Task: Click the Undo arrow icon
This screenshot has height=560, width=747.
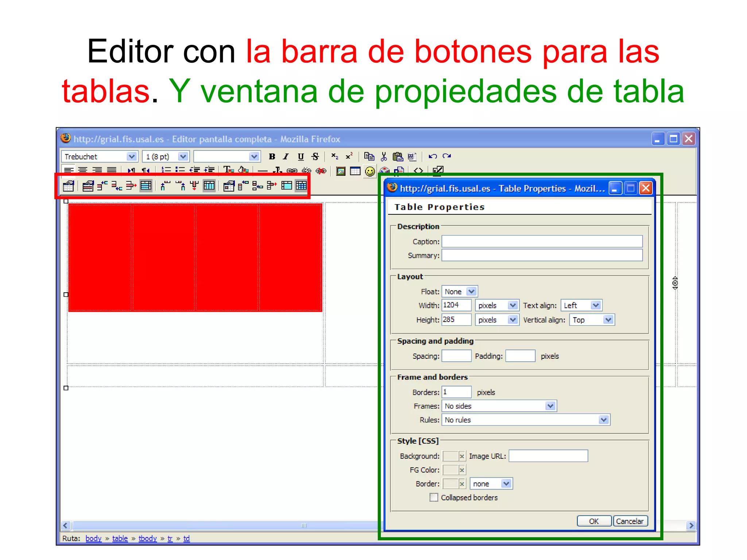Action: point(433,157)
